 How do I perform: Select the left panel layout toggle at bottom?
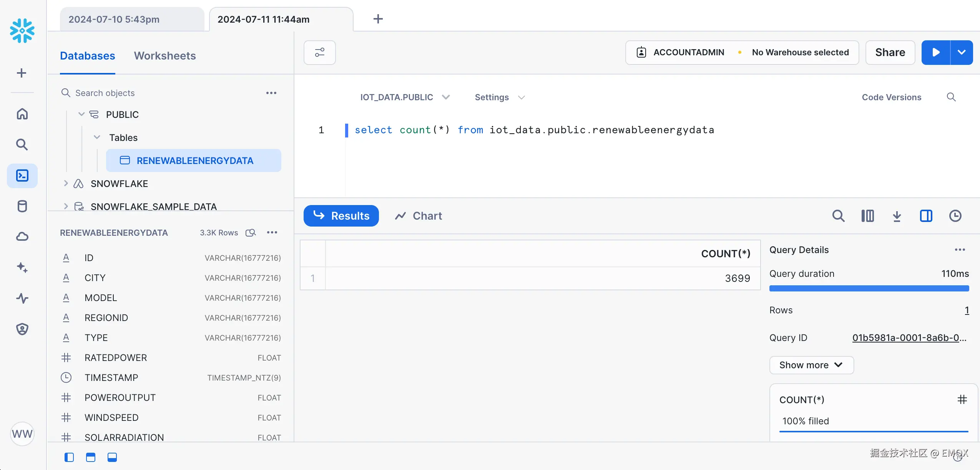[x=69, y=457]
